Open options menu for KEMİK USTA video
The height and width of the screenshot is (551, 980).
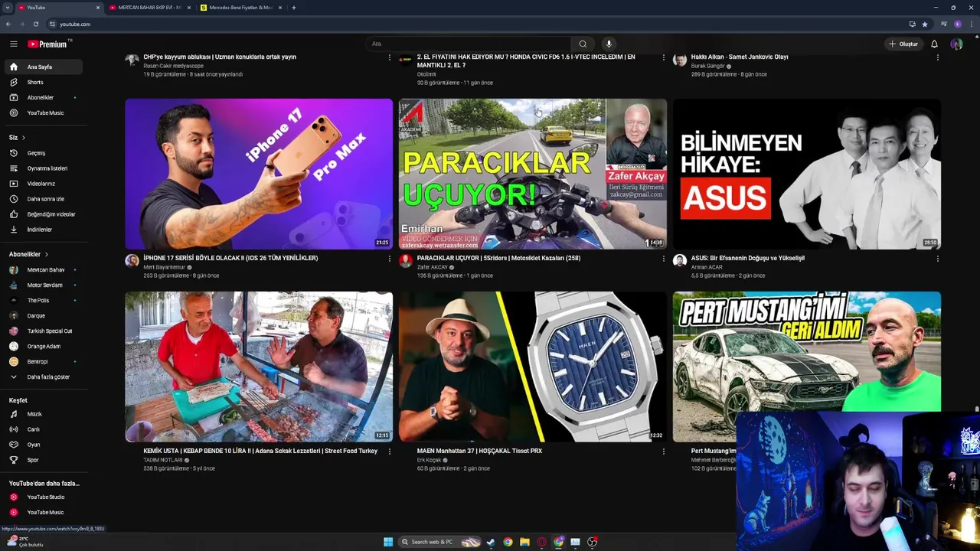pyautogui.click(x=389, y=452)
